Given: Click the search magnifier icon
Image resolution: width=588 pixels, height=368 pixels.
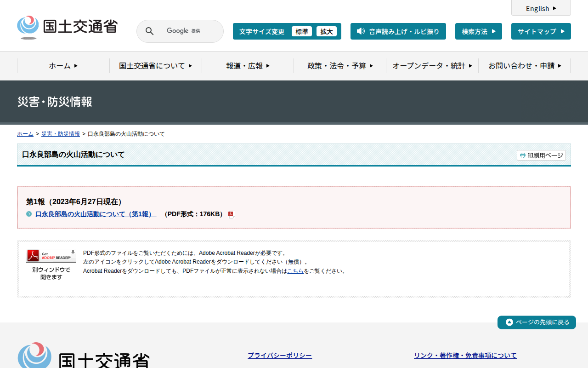Looking at the screenshot, I should coord(149,31).
